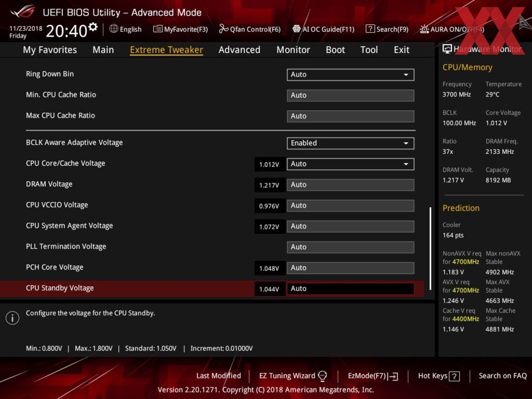The height and width of the screenshot is (399, 532).
Task: Click the 20:40 clock display
Action: click(66, 31)
